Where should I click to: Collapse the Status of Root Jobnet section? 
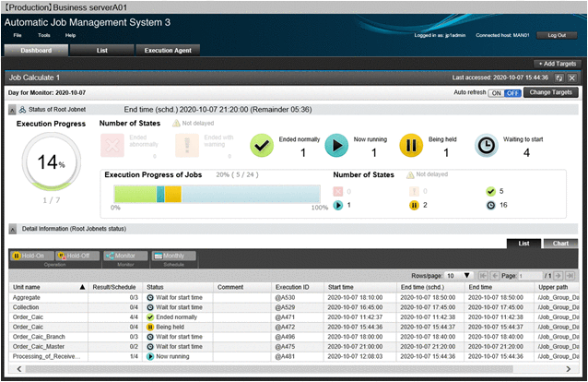(x=12, y=110)
